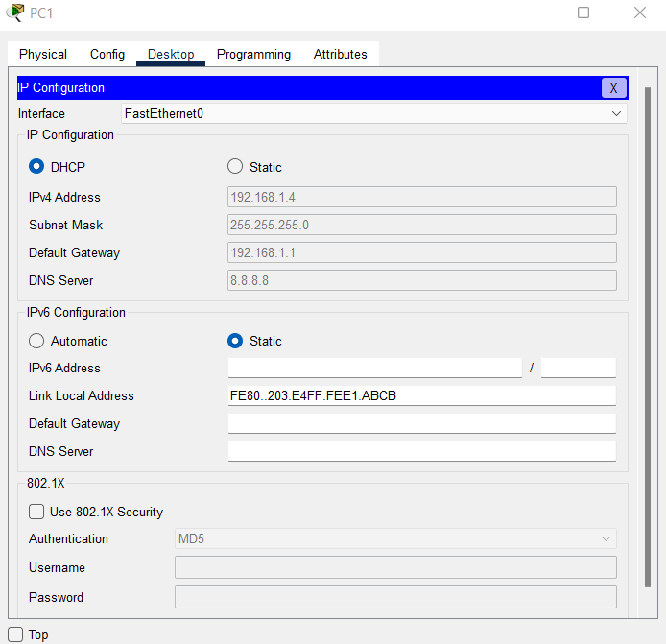Close the IP Configuration panel with X
The image size is (666, 644).
pyautogui.click(x=613, y=88)
